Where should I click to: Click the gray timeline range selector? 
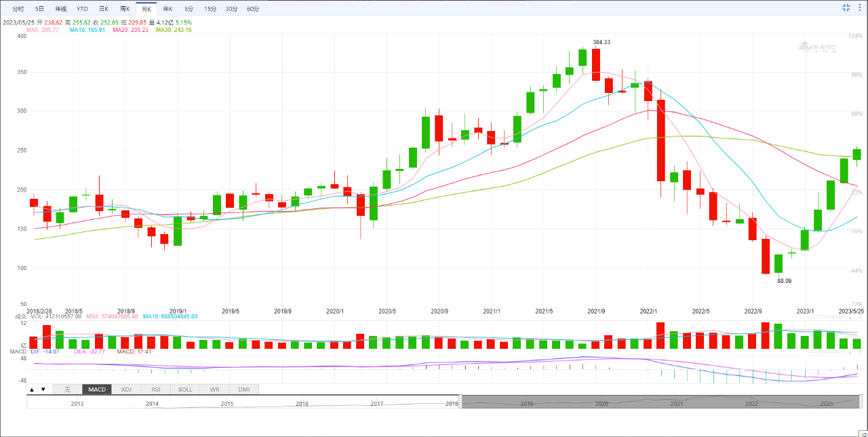pyautogui.click(x=661, y=402)
